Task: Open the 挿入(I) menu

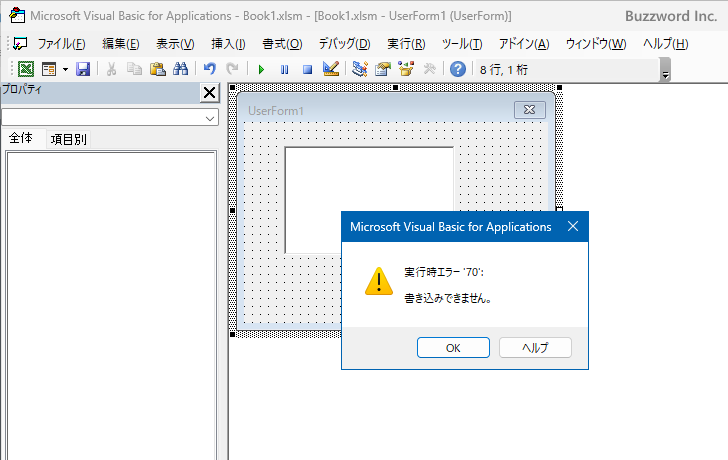Action: (228, 44)
